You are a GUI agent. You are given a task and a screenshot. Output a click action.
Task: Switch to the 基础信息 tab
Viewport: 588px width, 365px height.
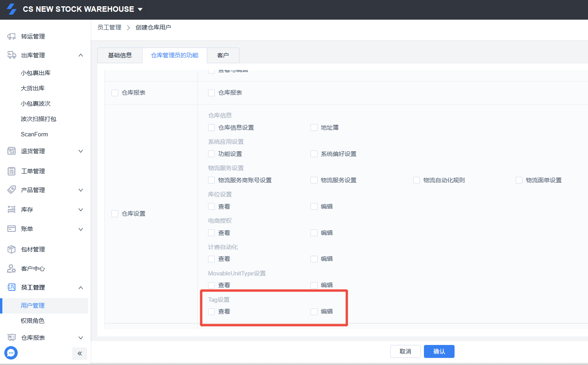[120, 55]
